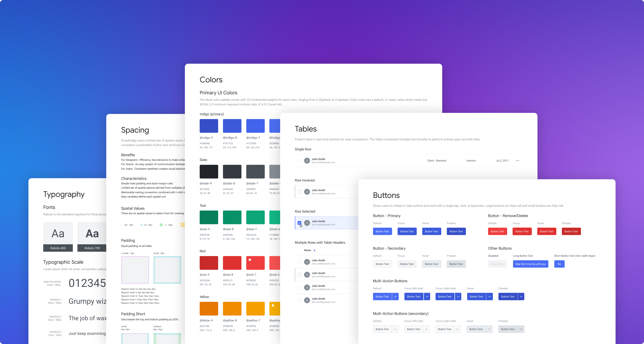Click the Hover secondary multi-action Button Text
644x344 pixels.
click(x=476, y=329)
